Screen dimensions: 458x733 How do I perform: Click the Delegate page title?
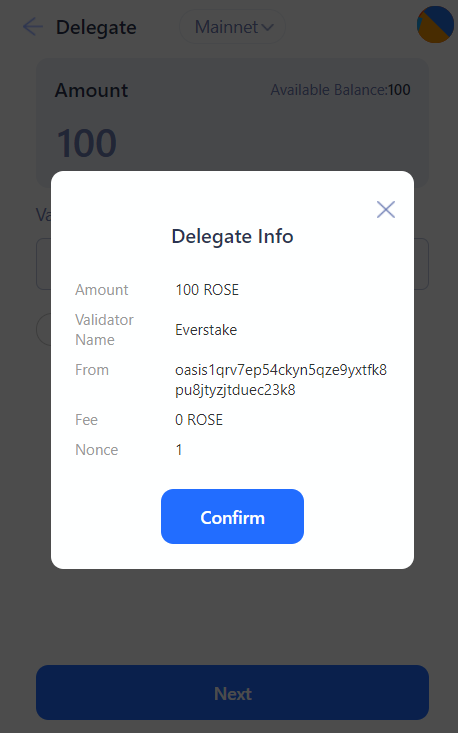point(96,27)
